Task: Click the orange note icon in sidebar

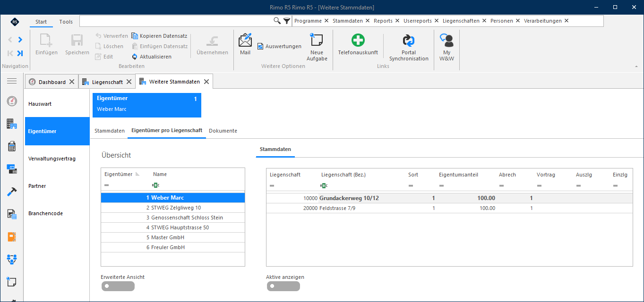Action: click(x=12, y=236)
